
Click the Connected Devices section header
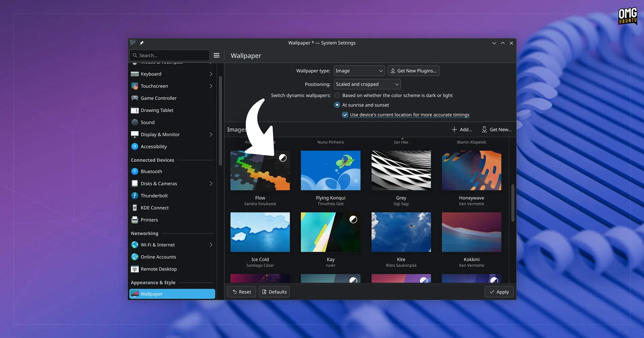pos(152,160)
